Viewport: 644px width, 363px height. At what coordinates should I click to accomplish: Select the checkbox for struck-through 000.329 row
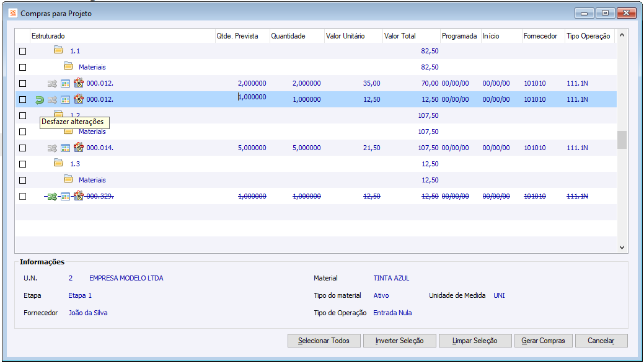point(22,197)
